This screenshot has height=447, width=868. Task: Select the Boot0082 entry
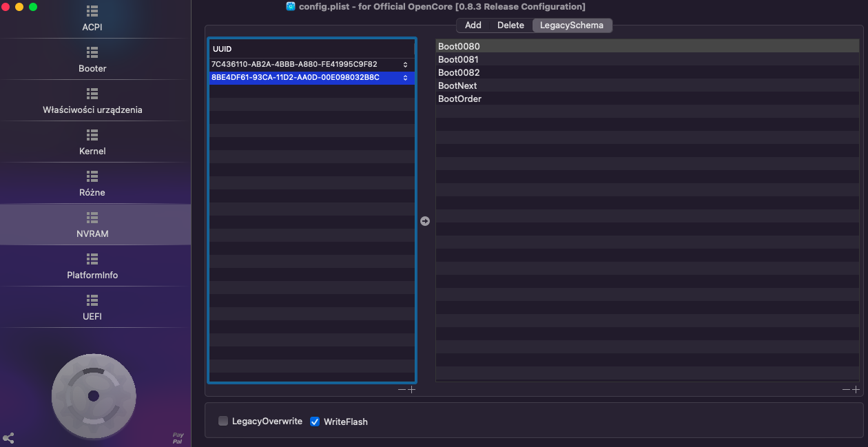pyautogui.click(x=648, y=72)
